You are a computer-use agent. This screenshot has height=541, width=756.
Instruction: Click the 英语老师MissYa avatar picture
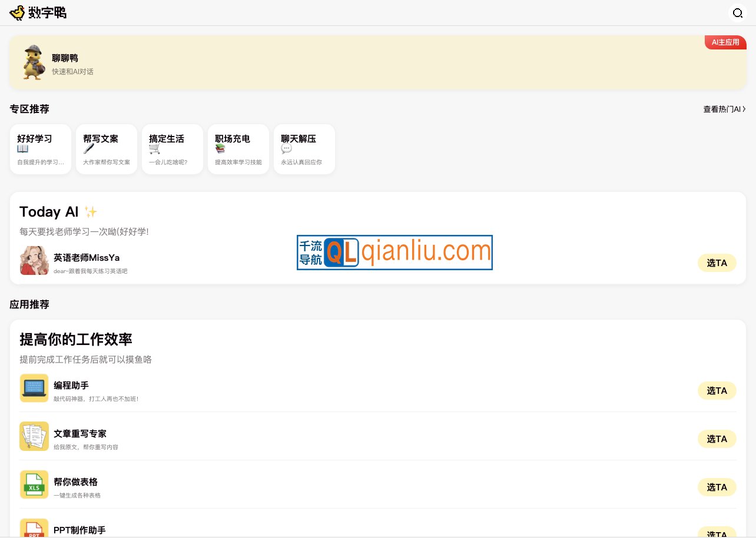pyautogui.click(x=34, y=260)
